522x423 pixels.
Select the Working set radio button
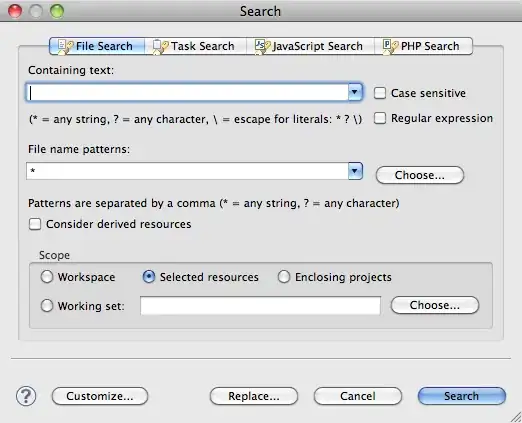click(47, 305)
